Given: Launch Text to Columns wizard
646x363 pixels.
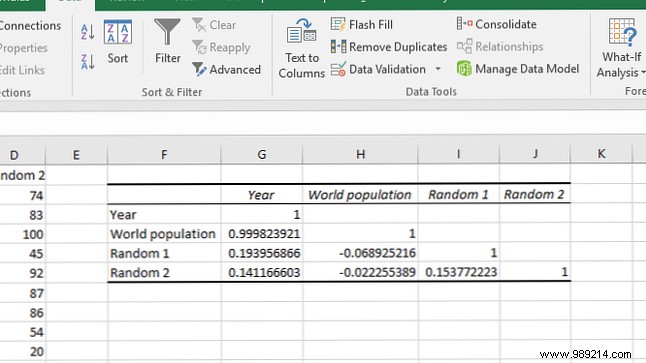Looking at the screenshot, I should [x=302, y=49].
